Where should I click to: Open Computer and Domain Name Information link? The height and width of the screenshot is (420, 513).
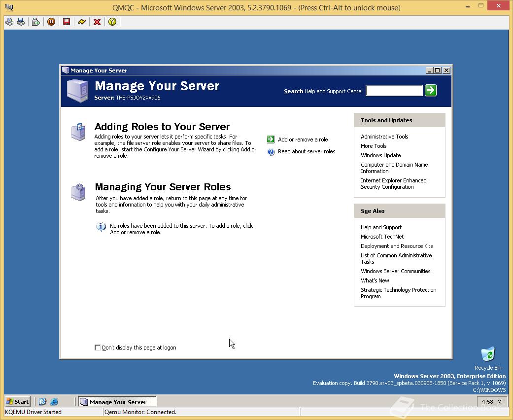(394, 168)
